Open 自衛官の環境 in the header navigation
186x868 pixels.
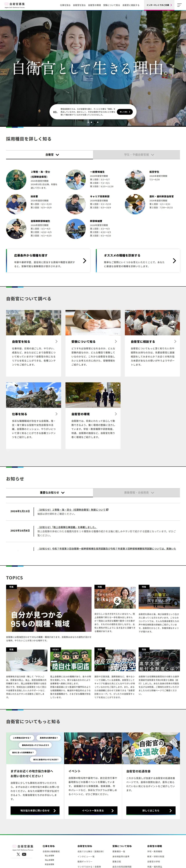[x=94, y=5]
